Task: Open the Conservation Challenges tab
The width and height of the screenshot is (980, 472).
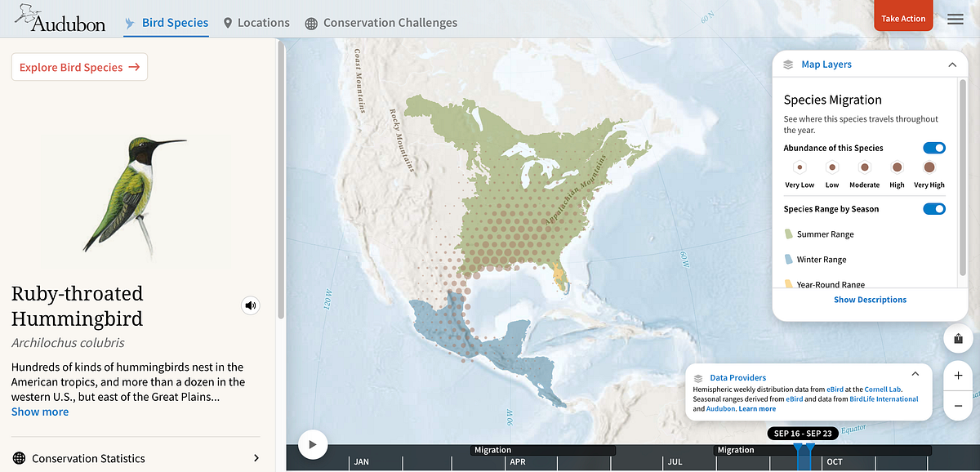Action: pos(381,23)
